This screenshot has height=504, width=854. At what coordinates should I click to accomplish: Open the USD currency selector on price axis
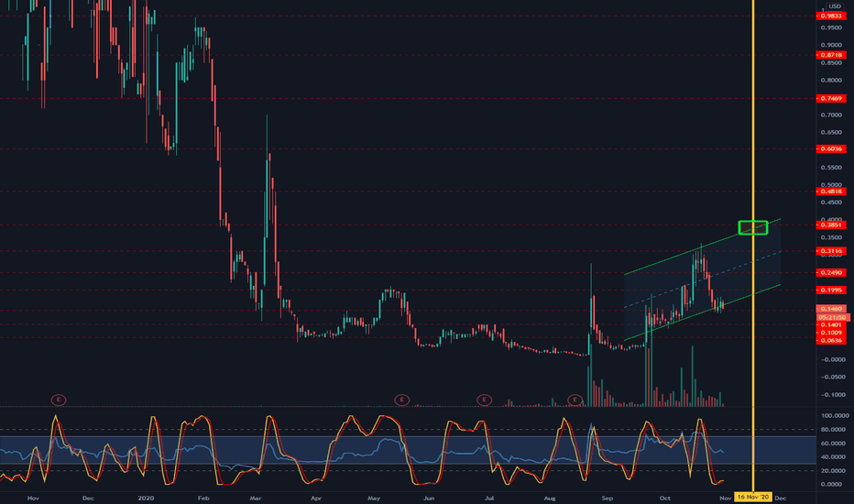[835, 6]
